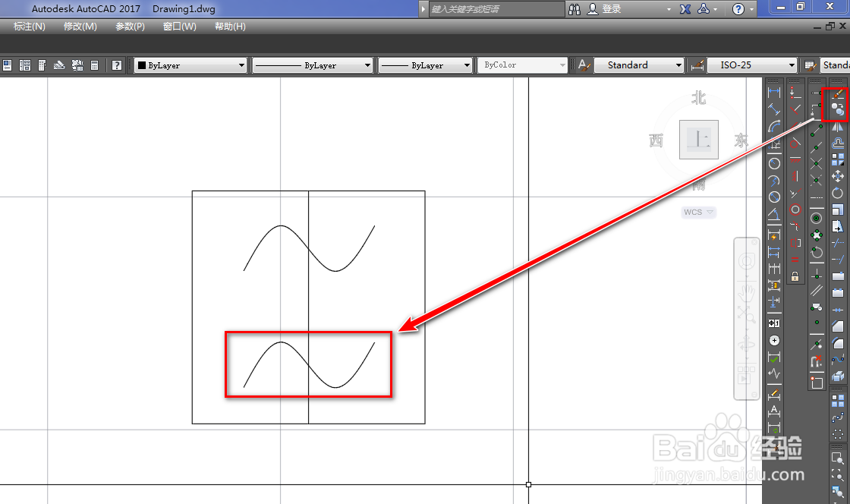The image size is (850, 504).
Task: Open the help question mark icon
Action: click(738, 8)
